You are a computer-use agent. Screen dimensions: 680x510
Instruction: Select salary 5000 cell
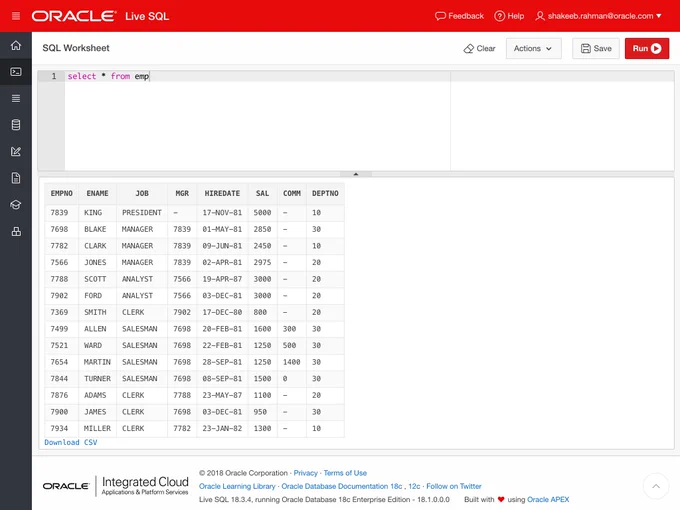point(262,212)
